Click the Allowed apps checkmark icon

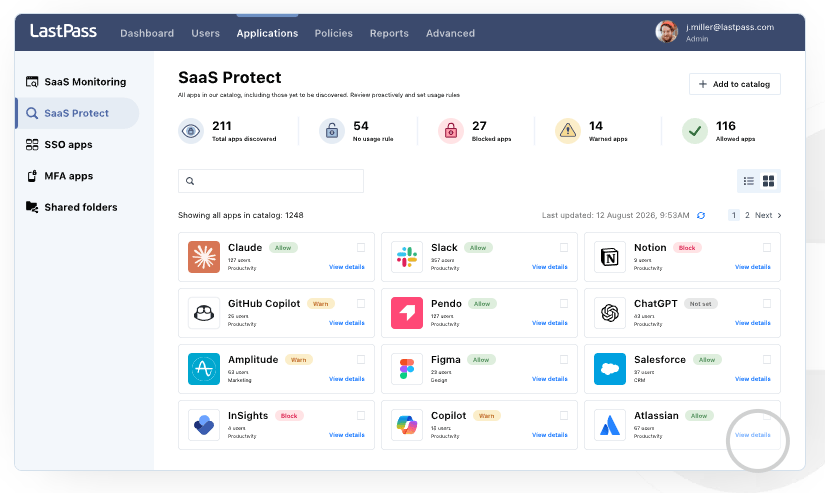pyautogui.click(x=695, y=131)
